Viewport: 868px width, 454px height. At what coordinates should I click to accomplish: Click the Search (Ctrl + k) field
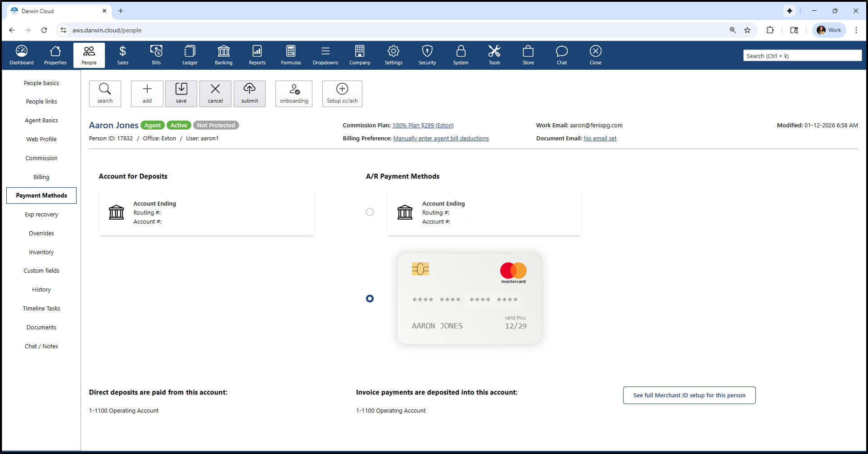(802, 56)
